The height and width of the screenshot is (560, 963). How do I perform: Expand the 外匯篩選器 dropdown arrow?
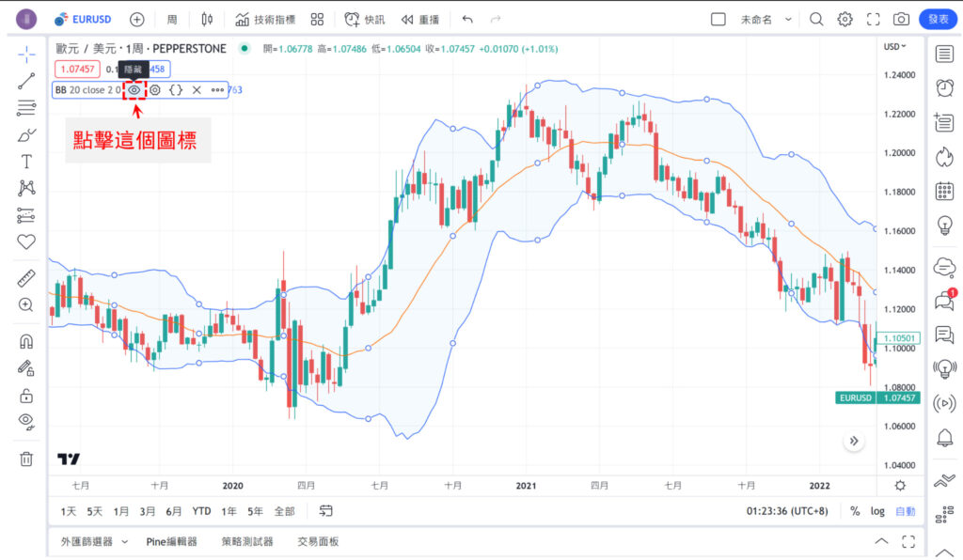coord(124,542)
